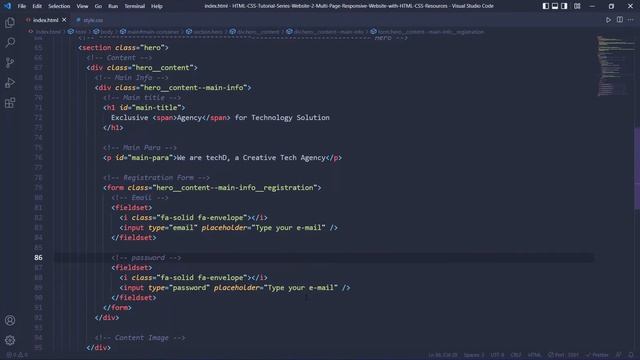The image size is (640, 360).
Task: Click the Content Image comment line
Action: tap(140, 338)
